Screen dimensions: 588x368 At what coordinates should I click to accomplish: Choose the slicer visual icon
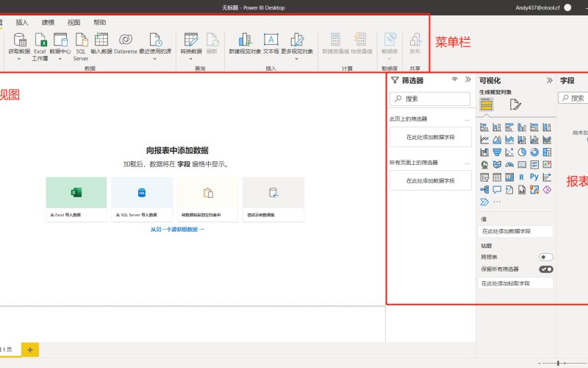pyautogui.click(x=484, y=177)
